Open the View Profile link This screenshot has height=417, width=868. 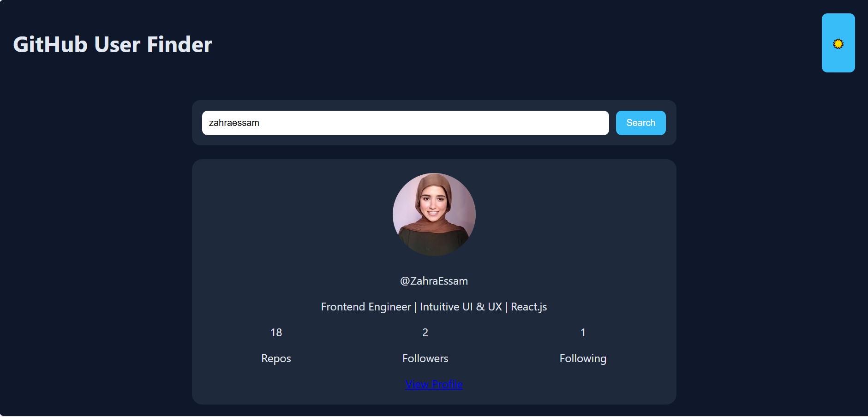coord(434,384)
